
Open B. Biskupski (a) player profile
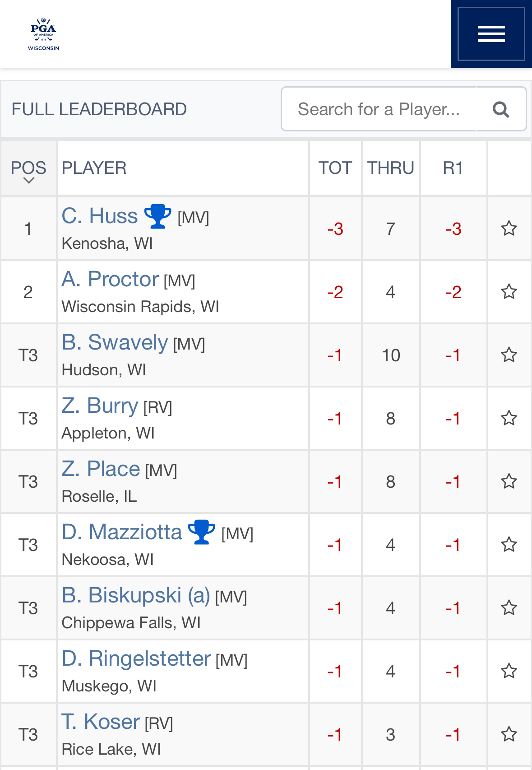(x=136, y=595)
